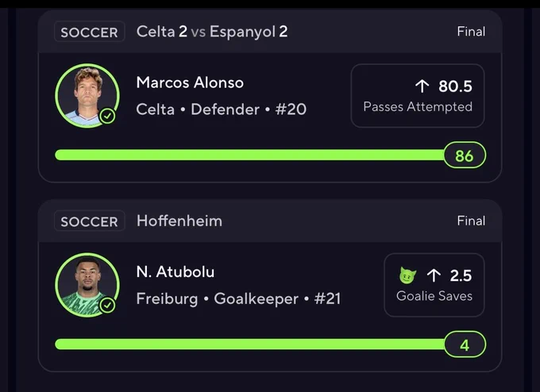Click the up arrow beside 80.5

[x=422, y=86]
